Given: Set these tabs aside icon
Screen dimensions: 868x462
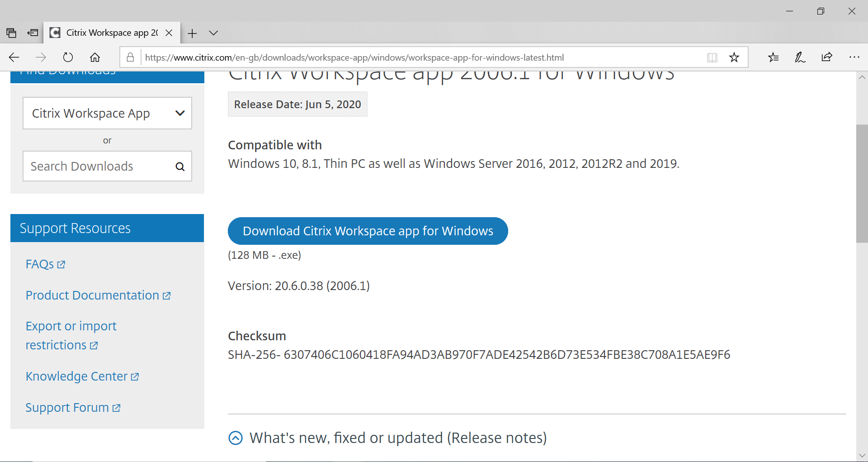Looking at the screenshot, I should pos(33,33).
